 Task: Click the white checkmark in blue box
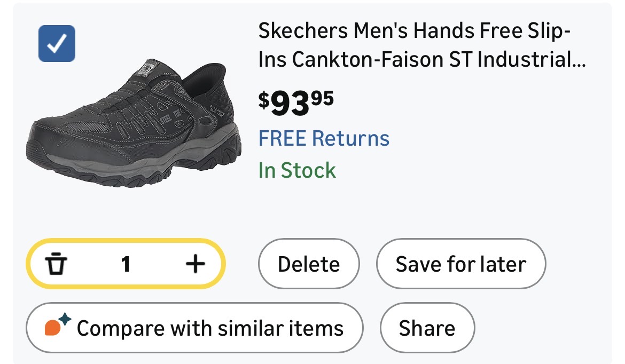tap(57, 43)
